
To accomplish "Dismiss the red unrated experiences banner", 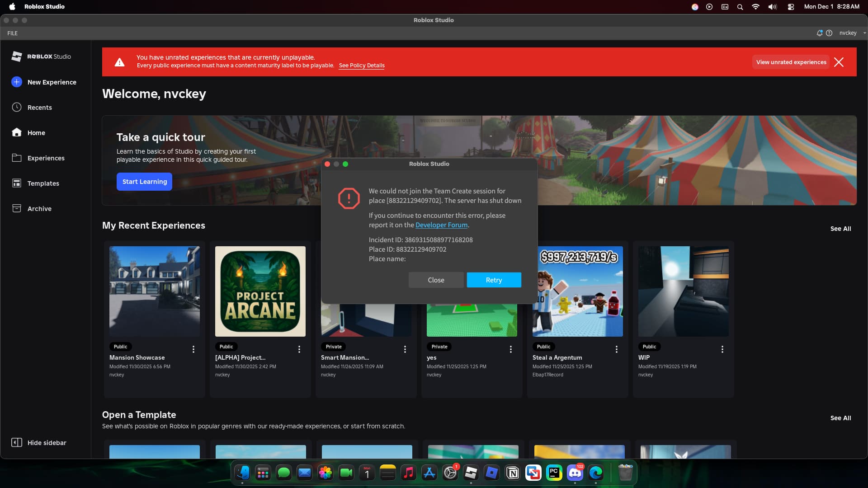I will pyautogui.click(x=839, y=62).
